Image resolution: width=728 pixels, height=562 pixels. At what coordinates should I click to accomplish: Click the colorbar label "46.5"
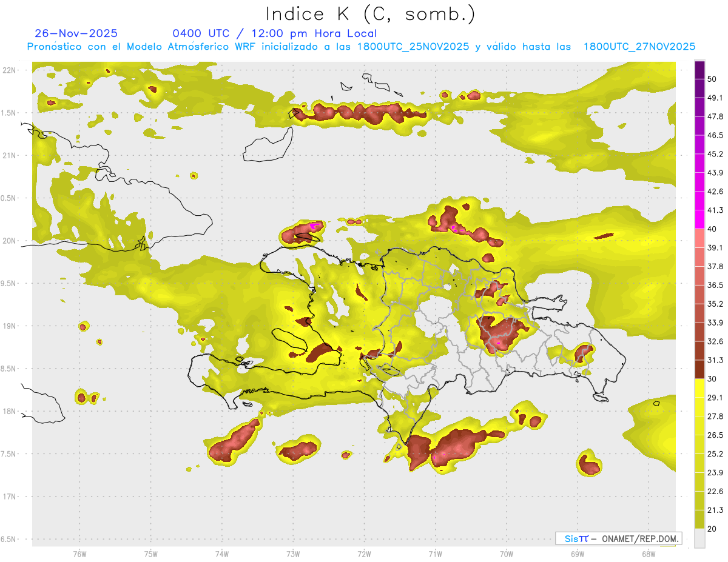click(715, 135)
